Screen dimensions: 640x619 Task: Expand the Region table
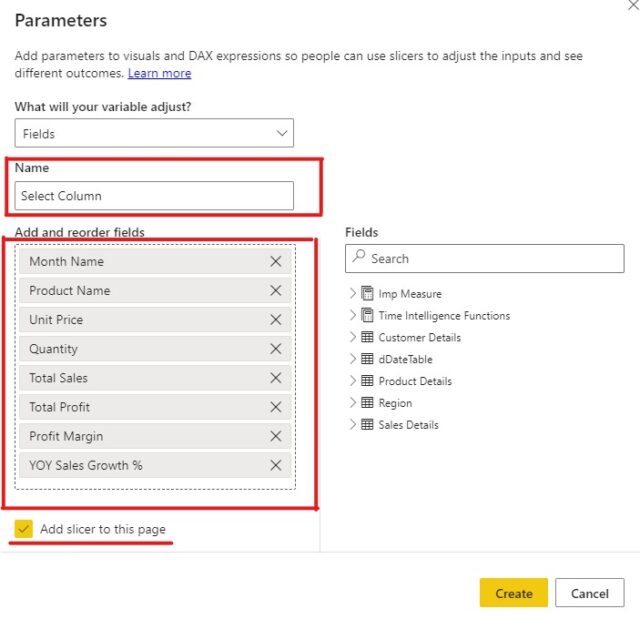[x=353, y=402]
